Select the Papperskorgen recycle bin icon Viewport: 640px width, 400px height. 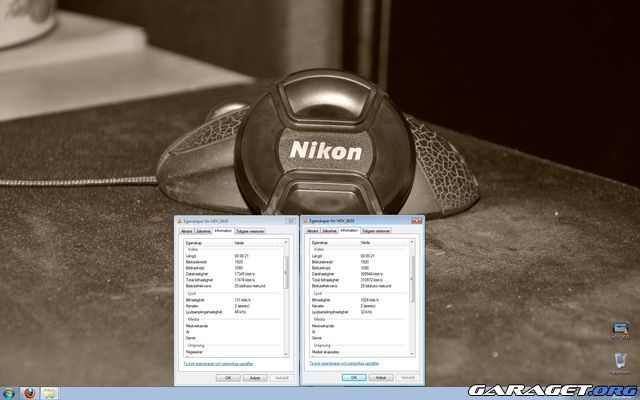(619, 360)
